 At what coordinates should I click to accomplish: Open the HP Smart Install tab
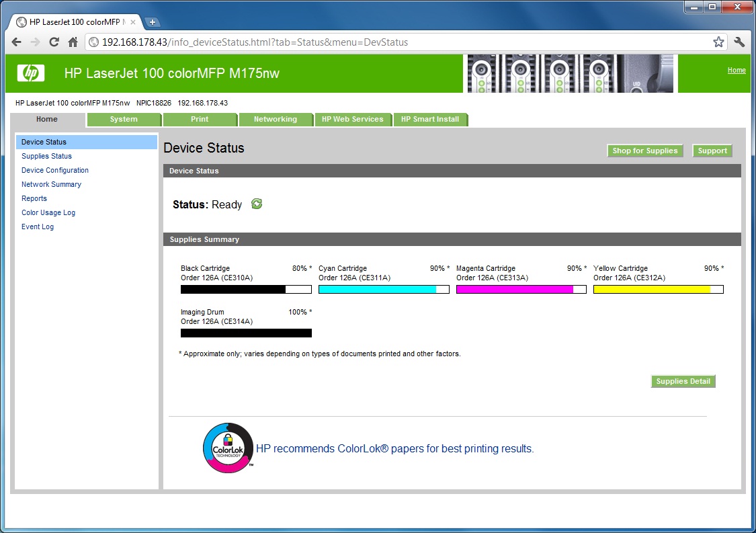point(430,119)
